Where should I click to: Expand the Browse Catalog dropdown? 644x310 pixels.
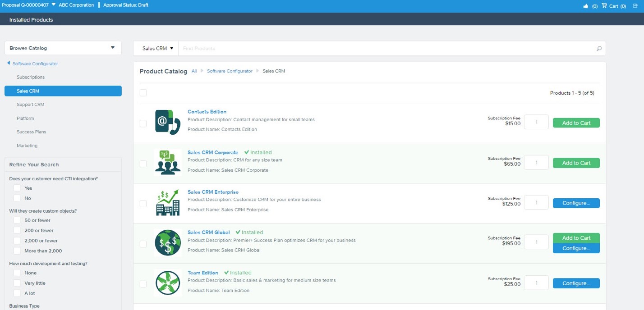pos(113,48)
